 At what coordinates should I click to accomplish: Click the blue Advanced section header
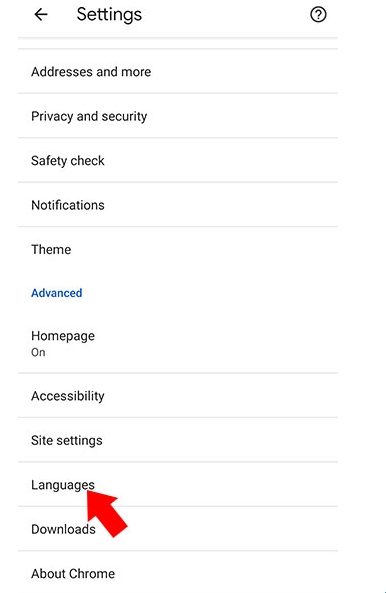coord(57,293)
